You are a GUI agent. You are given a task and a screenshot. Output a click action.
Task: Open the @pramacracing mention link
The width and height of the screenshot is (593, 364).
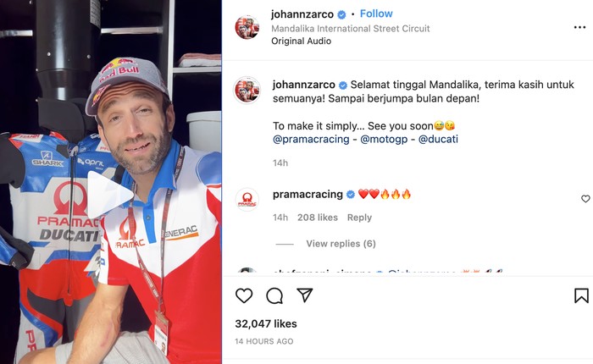tap(311, 139)
